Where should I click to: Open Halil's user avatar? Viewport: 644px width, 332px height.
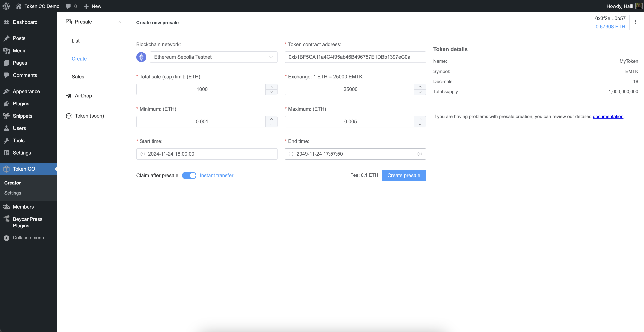click(638, 6)
